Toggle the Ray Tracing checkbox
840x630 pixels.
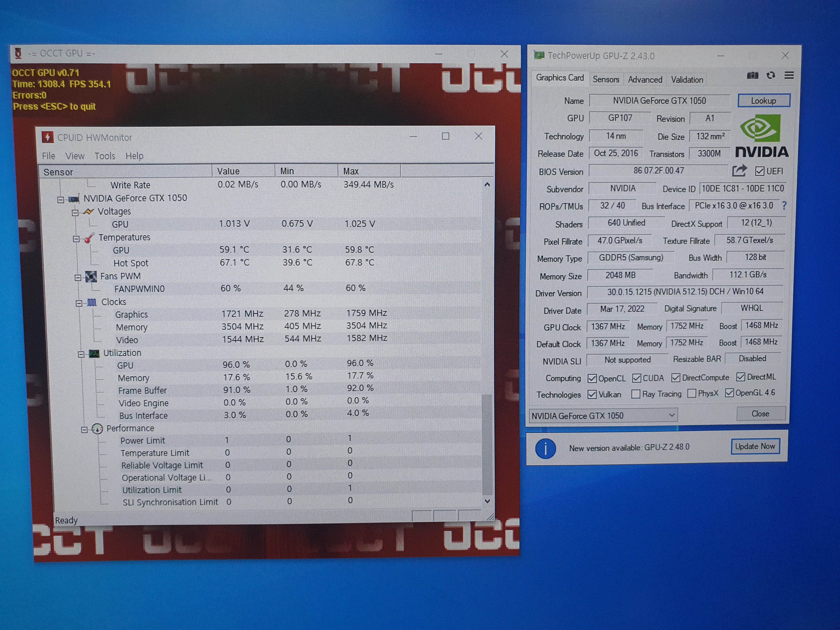636,394
